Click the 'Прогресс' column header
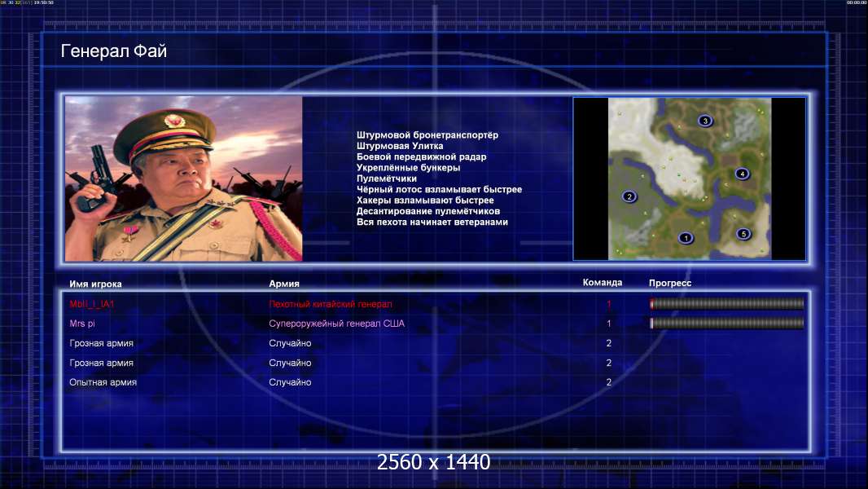This screenshot has height=489, width=868. click(x=670, y=283)
